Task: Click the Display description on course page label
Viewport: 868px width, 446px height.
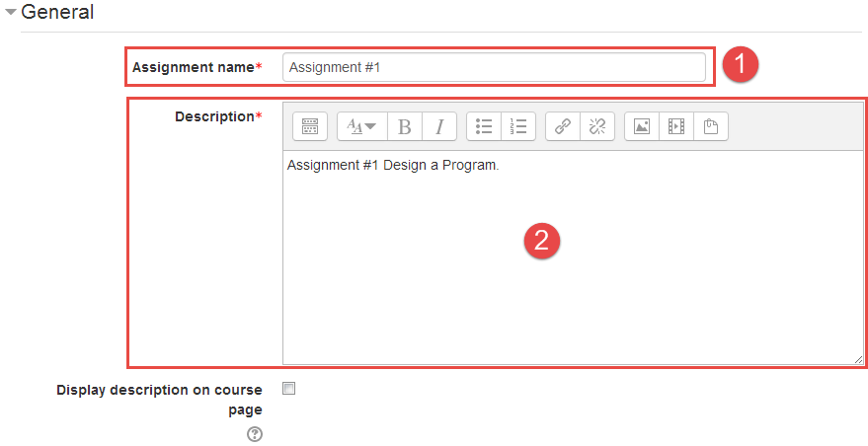Action: (159, 400)
